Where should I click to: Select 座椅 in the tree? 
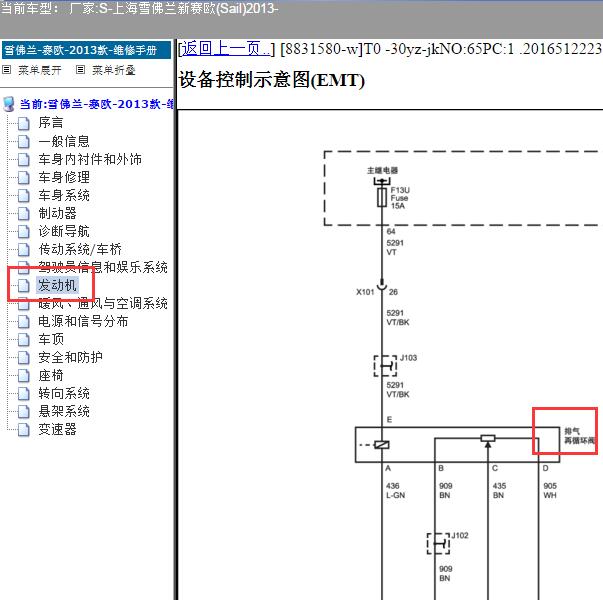coord(50,375)
